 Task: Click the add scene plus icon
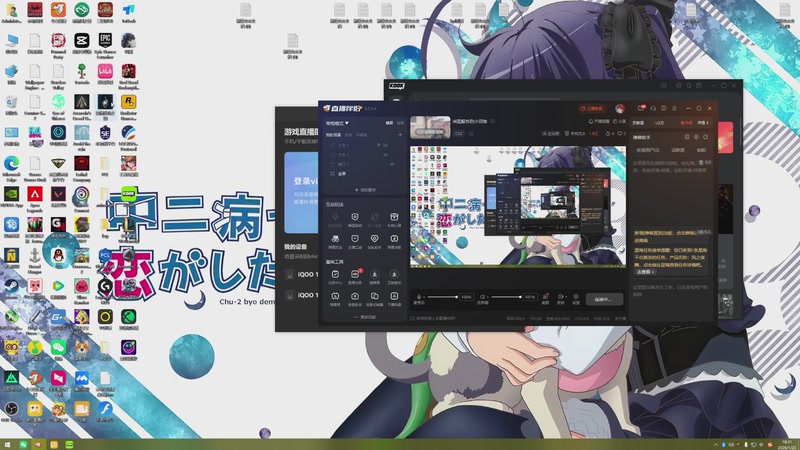(x=400, y=135)
